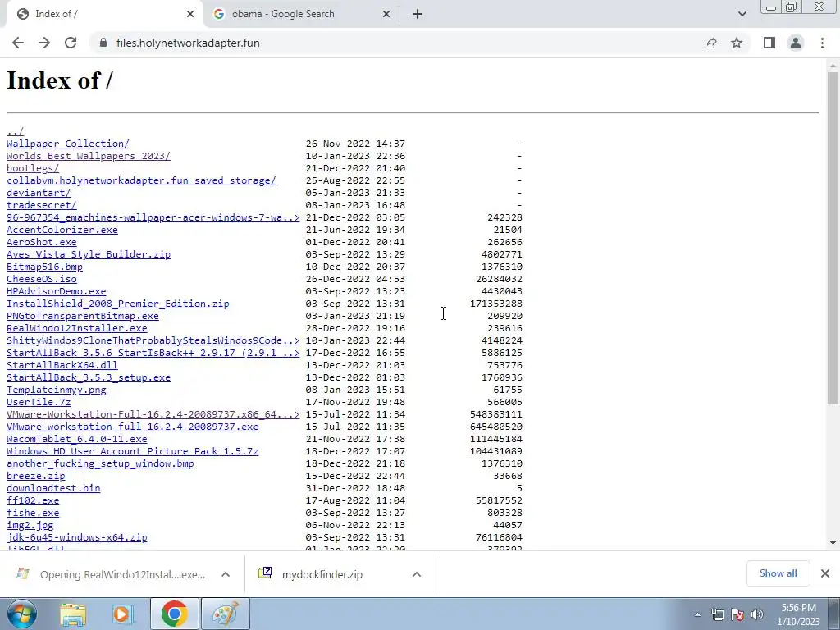Download breeze.zip
The height and width of the screenshot is (630, 840).
click(x=36, y=477)
